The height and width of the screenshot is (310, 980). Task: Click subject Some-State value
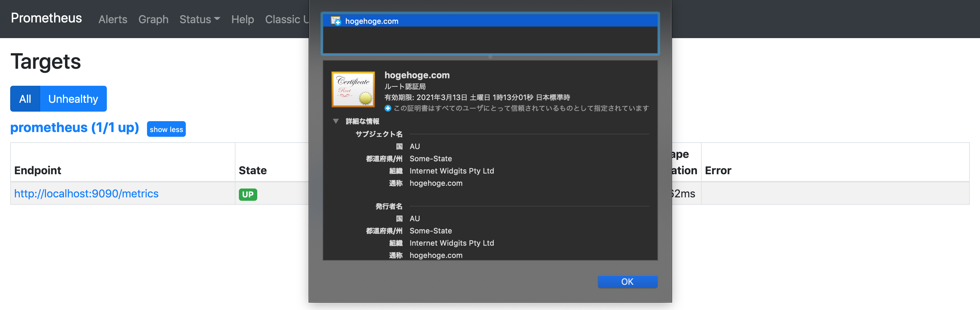click(431, 159)
